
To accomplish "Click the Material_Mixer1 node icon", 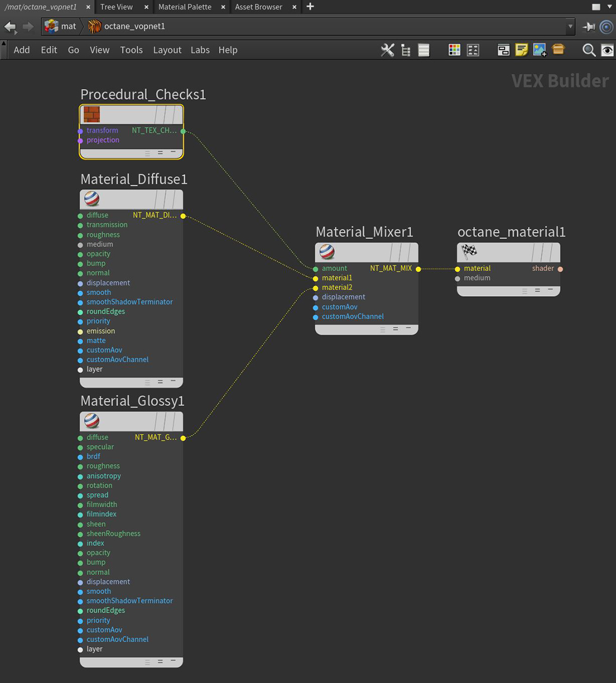I will (x=327, y=252).
